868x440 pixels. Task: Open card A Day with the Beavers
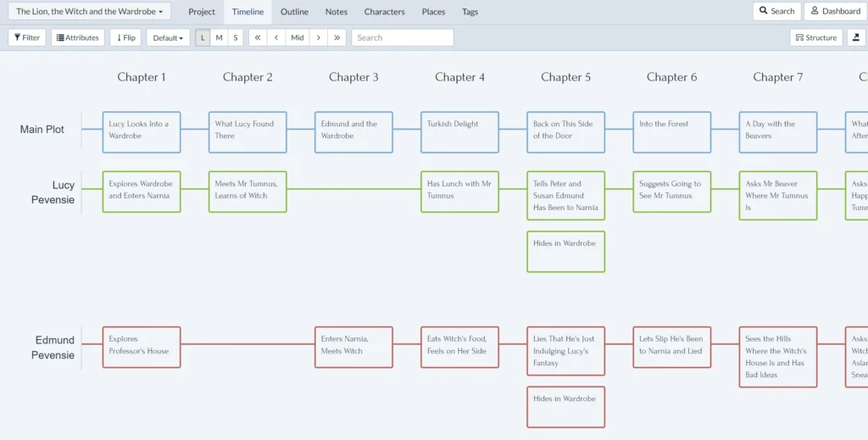tap(778, 132)
